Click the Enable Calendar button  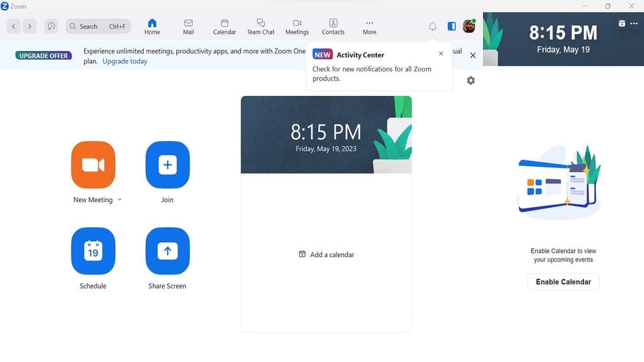[563, 282]
